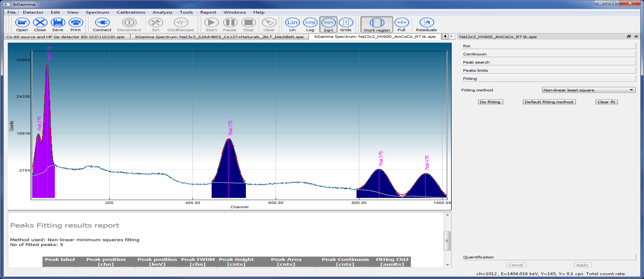Show Full spectrum range

coord(401,24)
